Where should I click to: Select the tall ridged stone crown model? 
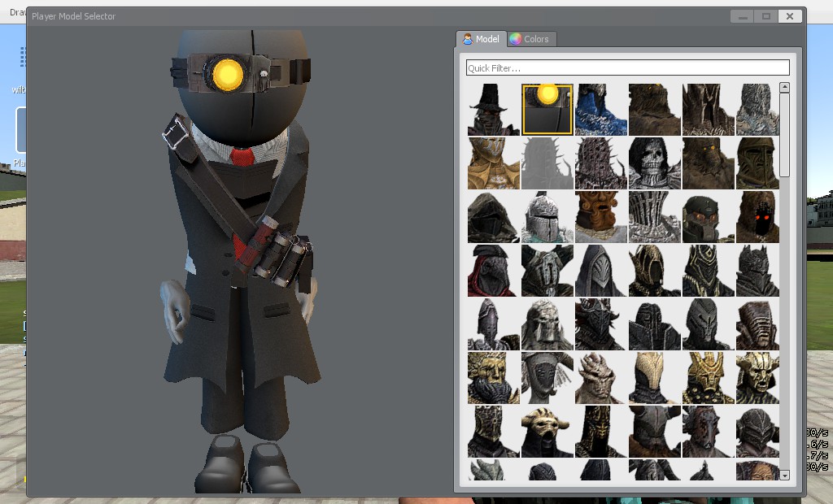click(655, 217)
